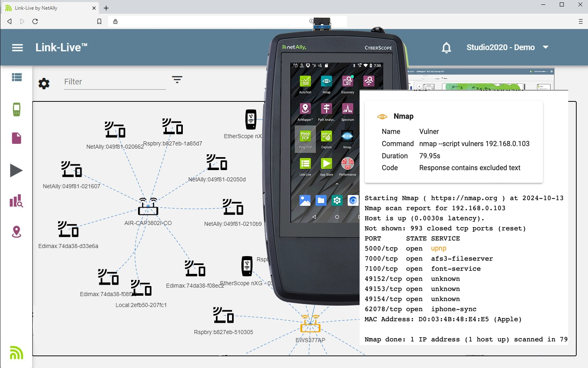Viewport: 588px width, 368px height.
Task: Select the 'Link-Live by NetAlly' browser tab
Action: point(50,8)
